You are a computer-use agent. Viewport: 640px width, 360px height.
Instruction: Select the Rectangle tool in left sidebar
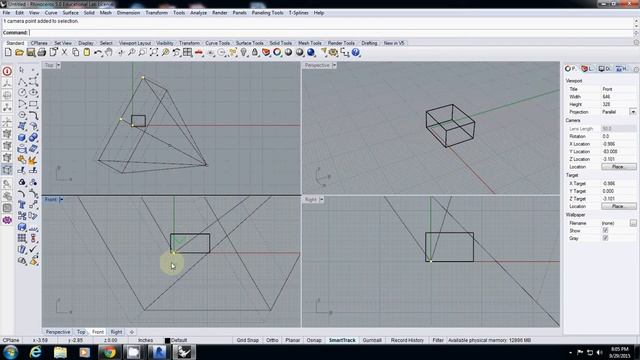tap(33, 104)
